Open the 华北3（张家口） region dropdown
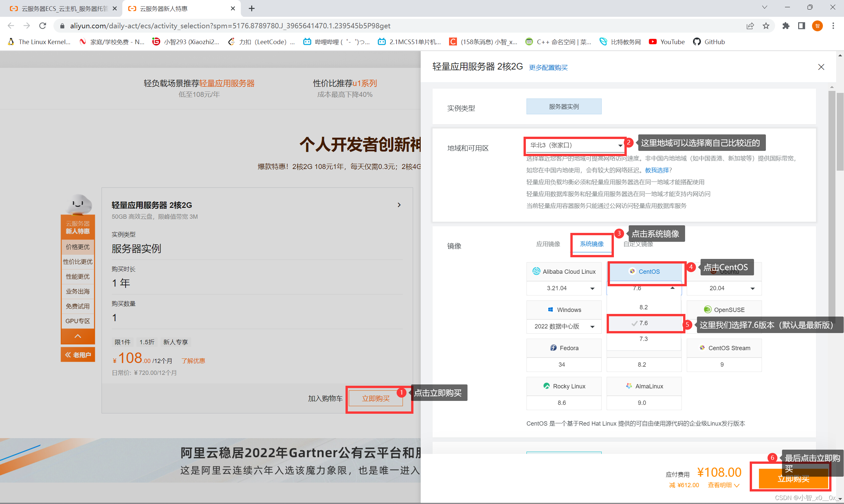Screen dimensions: 844x504 point(575,145)
